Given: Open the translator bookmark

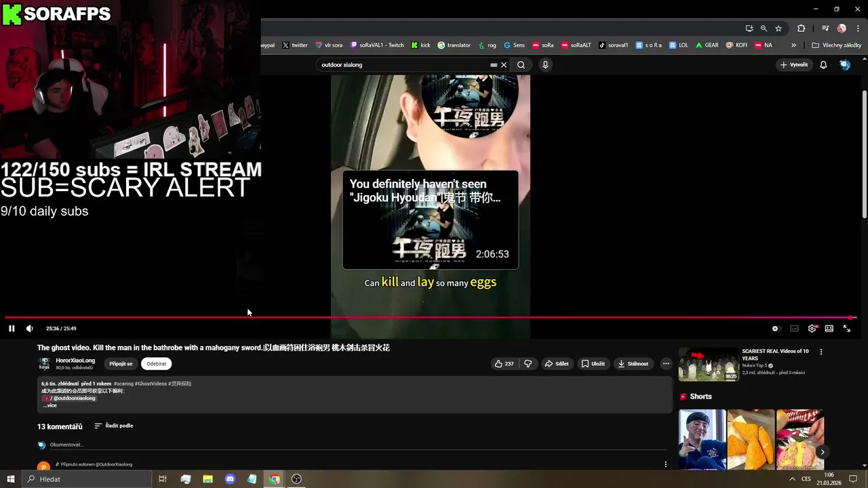Looking at the screenshot, I should (454, 45).
